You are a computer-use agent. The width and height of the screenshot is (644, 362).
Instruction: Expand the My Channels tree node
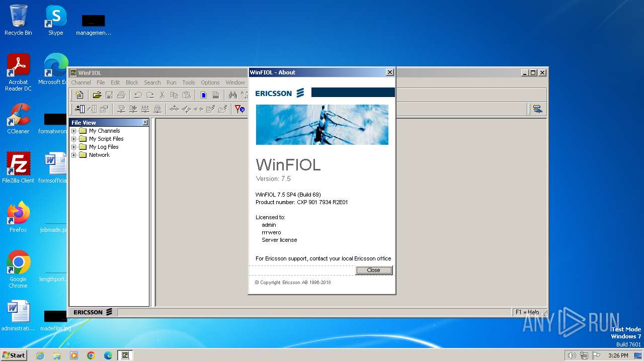73,131
